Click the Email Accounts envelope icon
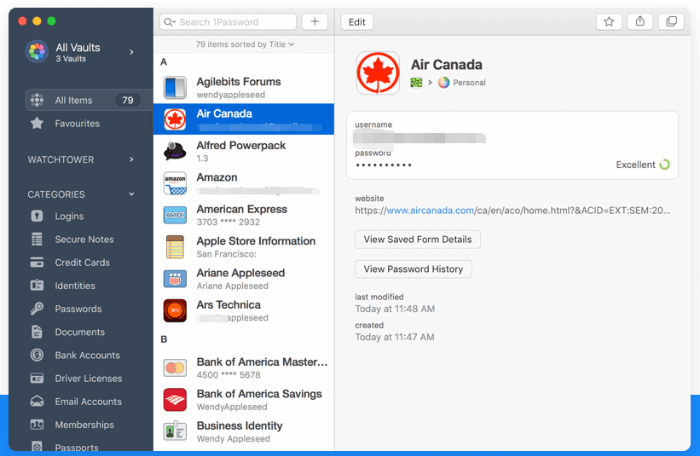This screenshot has width=700, height=456. pos(37,401)
